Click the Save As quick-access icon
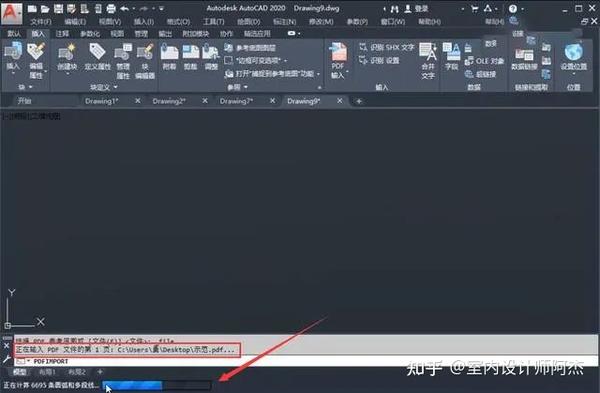This screenshot has height=393, width=600. [71, 8]
